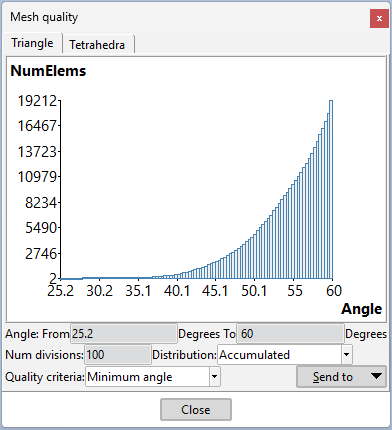Click the Mesh quality title bar
Image resolution: width=392 pixels, height=430 pixels.
click(187, 17)
